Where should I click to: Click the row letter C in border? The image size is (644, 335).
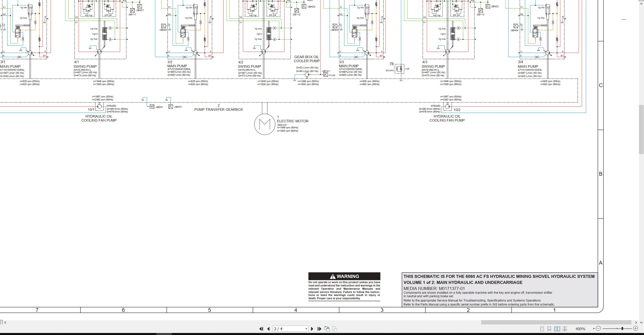point(601,85)
